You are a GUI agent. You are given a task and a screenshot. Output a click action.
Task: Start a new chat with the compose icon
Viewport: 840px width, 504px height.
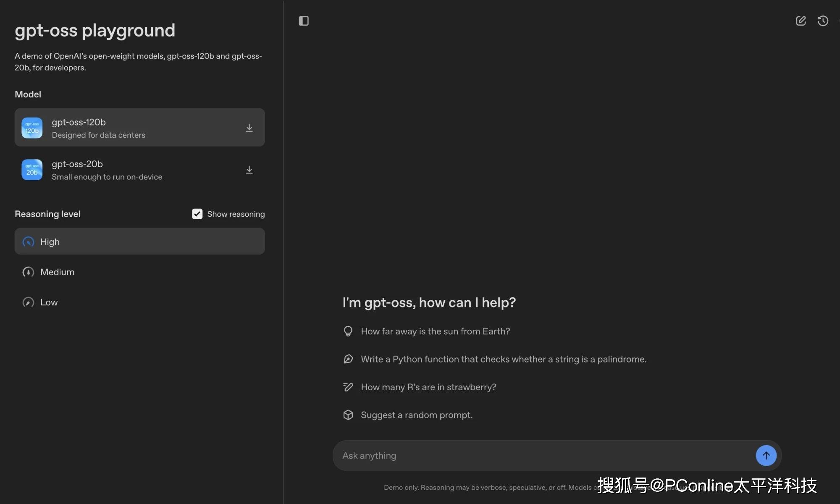(801, 21)
